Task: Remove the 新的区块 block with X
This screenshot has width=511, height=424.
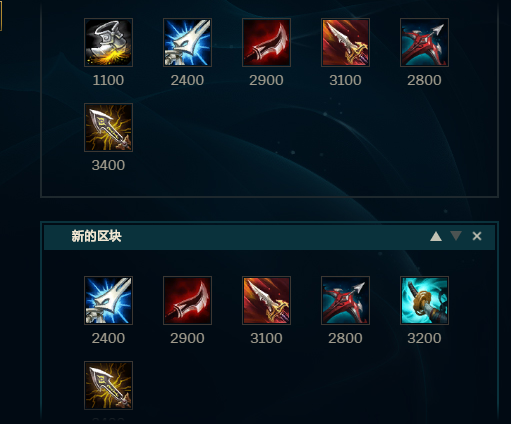Action: 477,236
